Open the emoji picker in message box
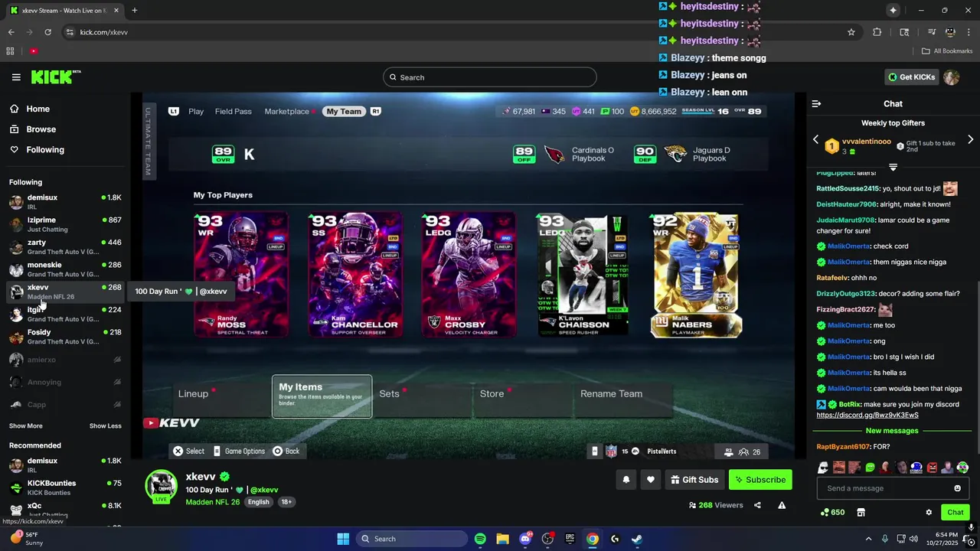Viewport: 980px width, 551px height. coord(957,488)
